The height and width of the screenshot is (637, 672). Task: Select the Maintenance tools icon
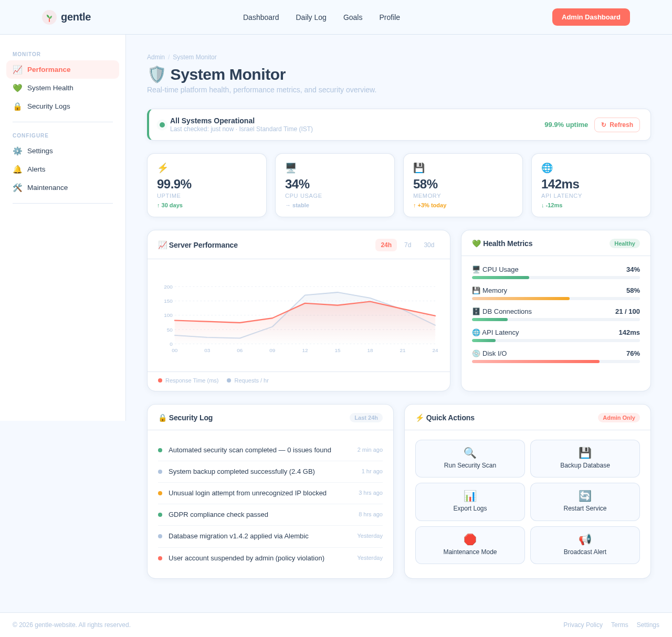coord(17,187)
